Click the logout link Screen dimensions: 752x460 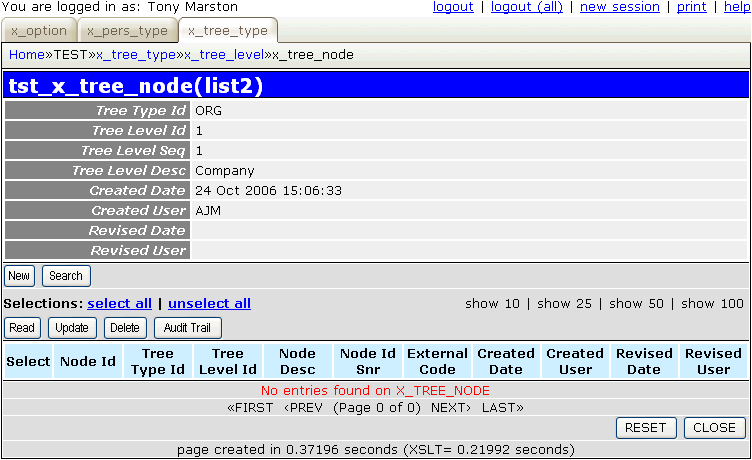453,7
